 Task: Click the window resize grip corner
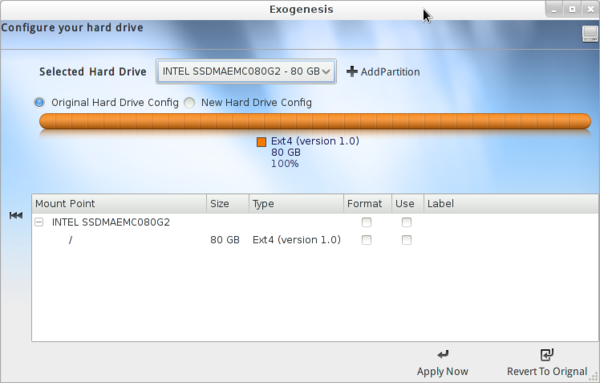[593, 376]
